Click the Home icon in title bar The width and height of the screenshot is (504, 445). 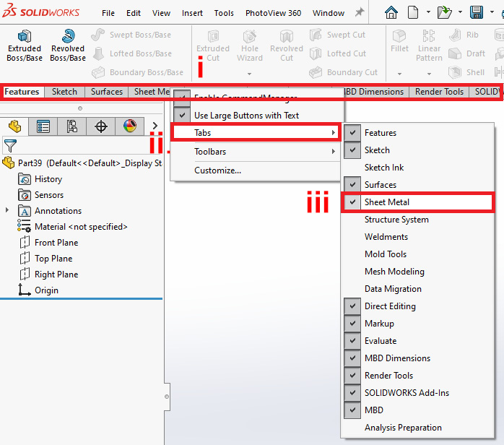391,12
